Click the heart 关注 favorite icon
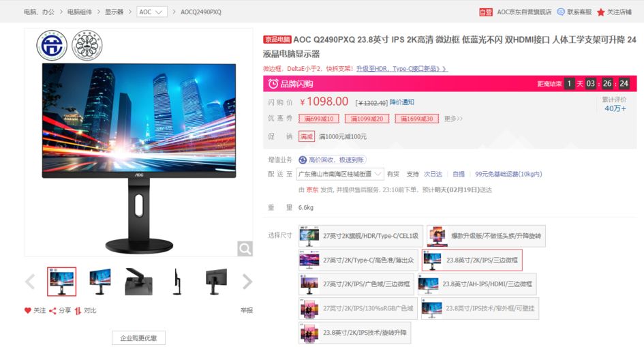Screen dimensions: 644x347 tap(28, 310)
